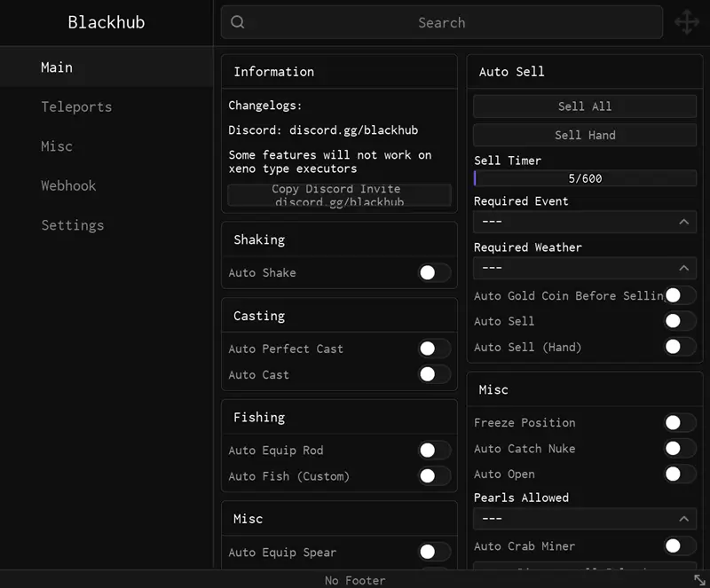
Task: Open the Required Event dropdown
Action: pyautogui.click(x=585, y=222)
